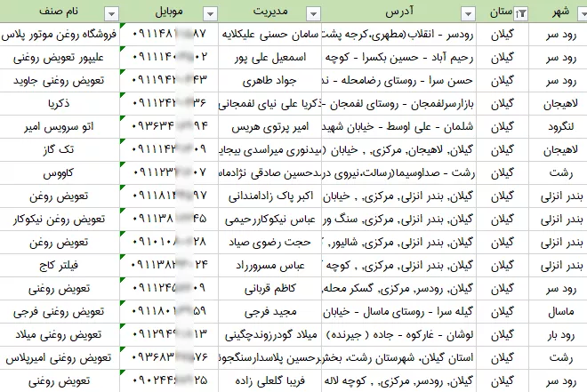This screenshot has width=587, height=392.
Task: Select the manager cell کاظم قربانی
Action: 269,289
